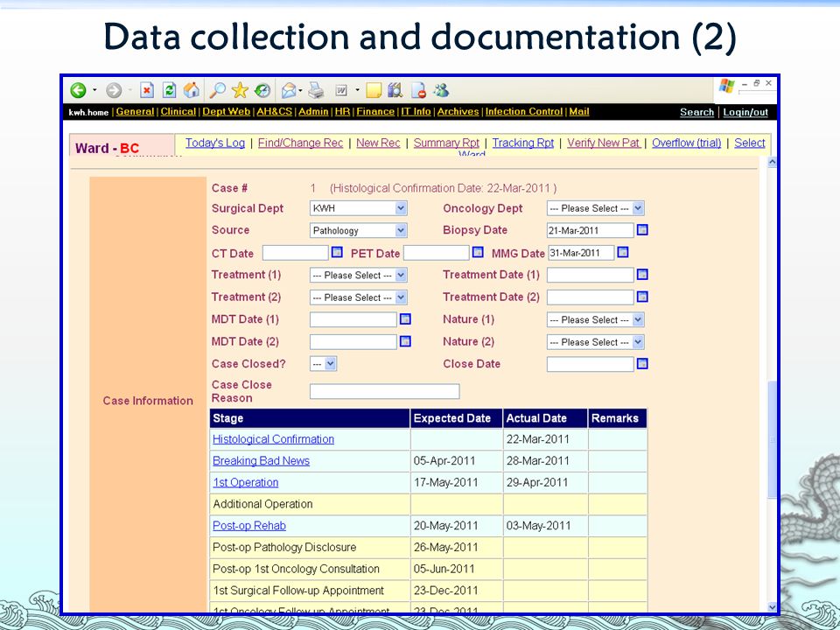Screen dimensions: 840x630
Task: Open calendar picker for Treatment Date (1)
Action: [641, 275]
